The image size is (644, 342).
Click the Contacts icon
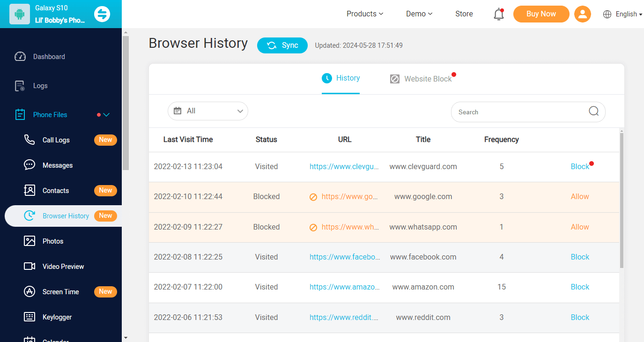tap(30, 190)
